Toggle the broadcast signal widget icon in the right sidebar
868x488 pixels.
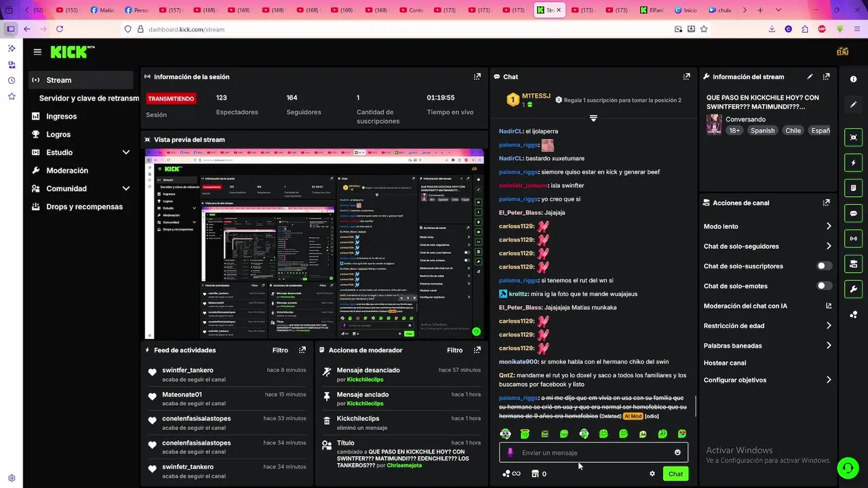click(x=853, y=239)
